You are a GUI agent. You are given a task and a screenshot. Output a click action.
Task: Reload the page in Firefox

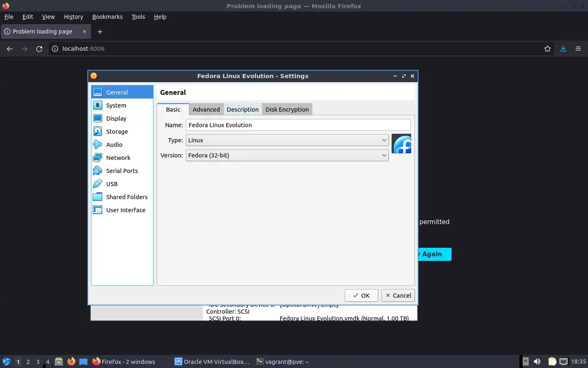point(39,49)
